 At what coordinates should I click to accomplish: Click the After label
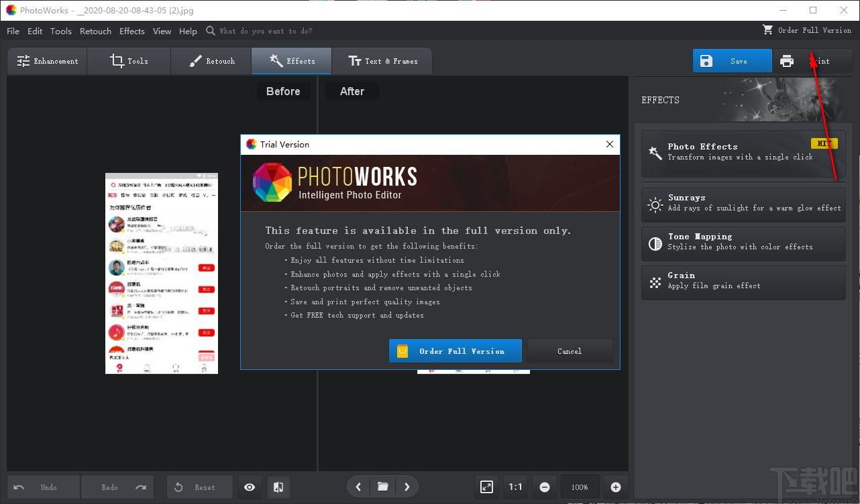coord(352,91)
